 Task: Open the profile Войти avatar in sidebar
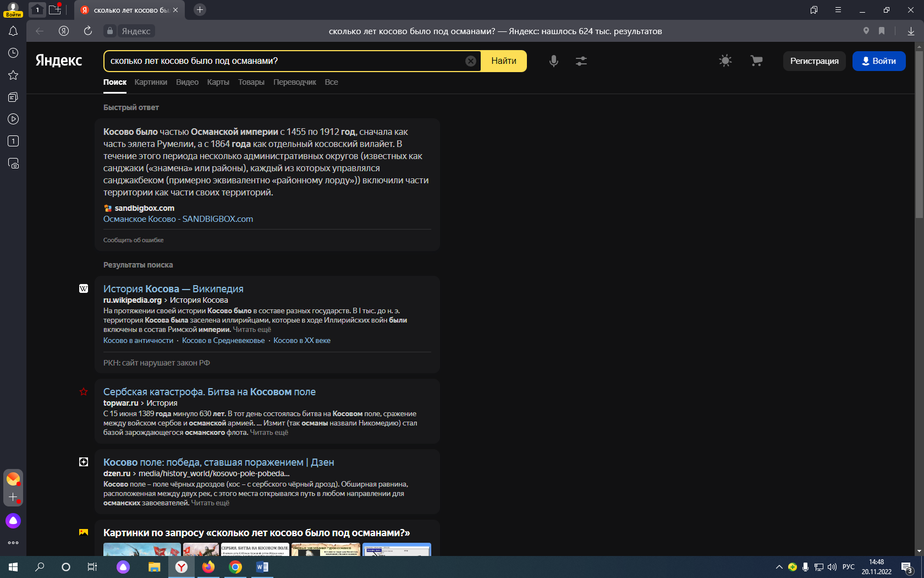tap(13, 10)
